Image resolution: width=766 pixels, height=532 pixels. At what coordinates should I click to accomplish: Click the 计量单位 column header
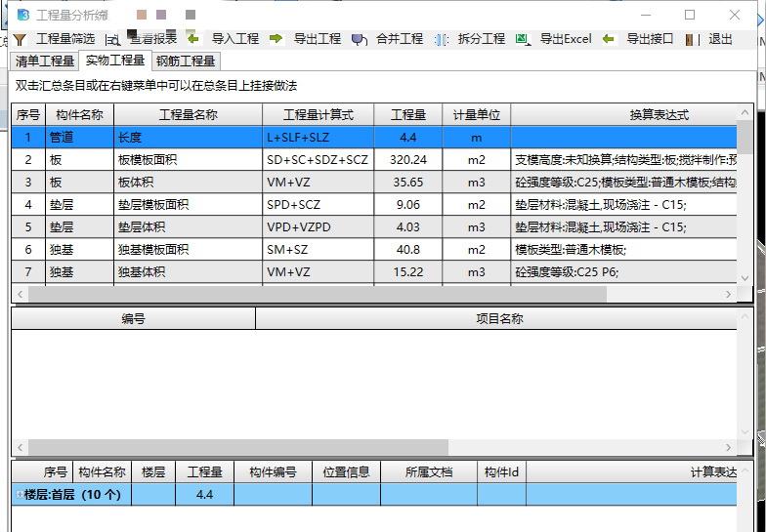[476, 115]
